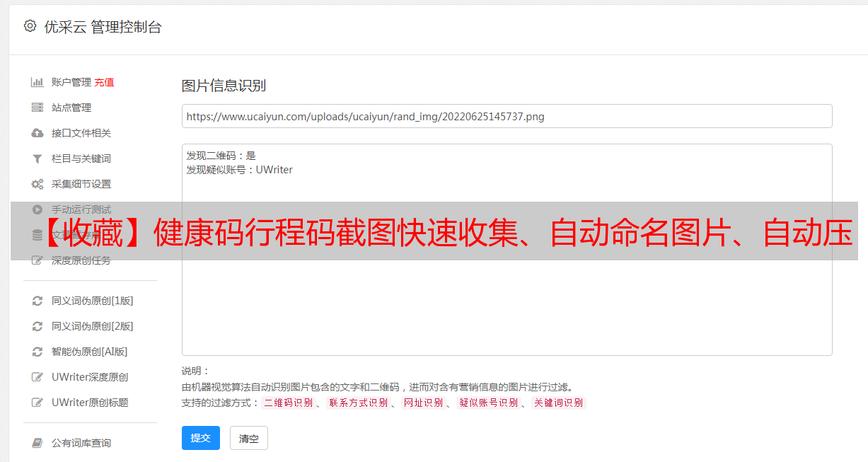Image resolution: width=868 pixels, height=462 pixels.
Task: Click the 疑似账号识别 tag
Action: pos(489,403)
